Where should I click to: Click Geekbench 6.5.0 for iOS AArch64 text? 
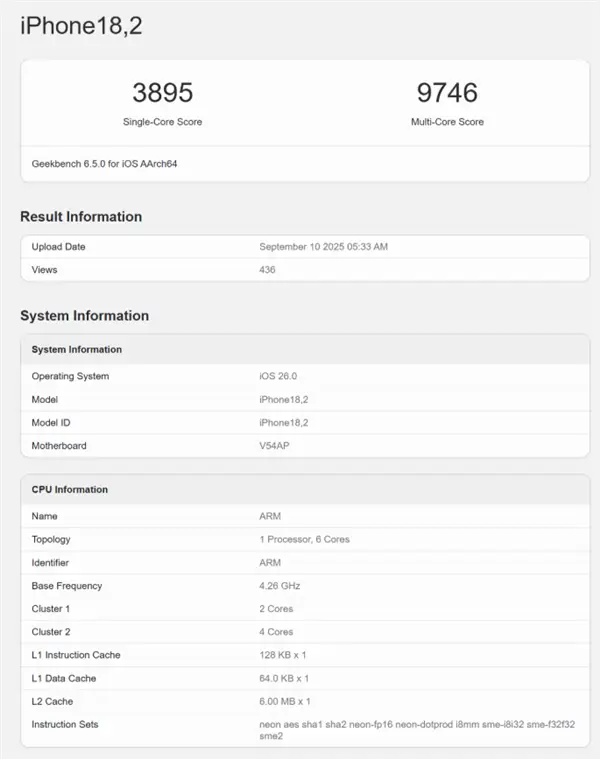105,164
